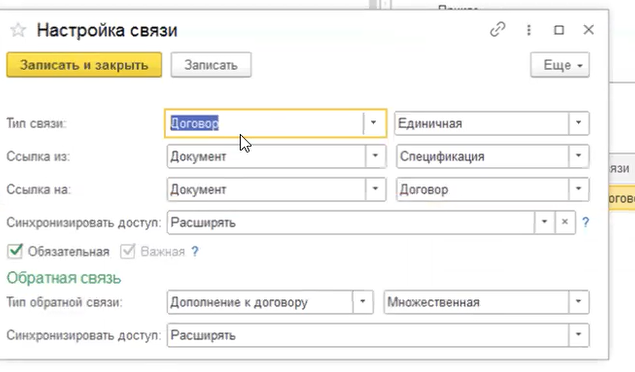Open the Множественная dropdown arrow
Image resolution: width=635 pixels, height=372 pixels.
(578, 302)
